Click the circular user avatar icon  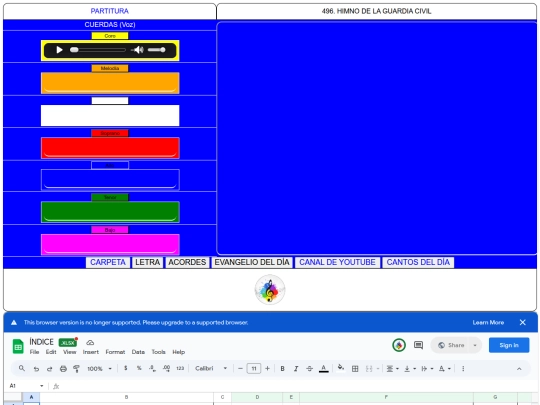(x=399, y=345)
